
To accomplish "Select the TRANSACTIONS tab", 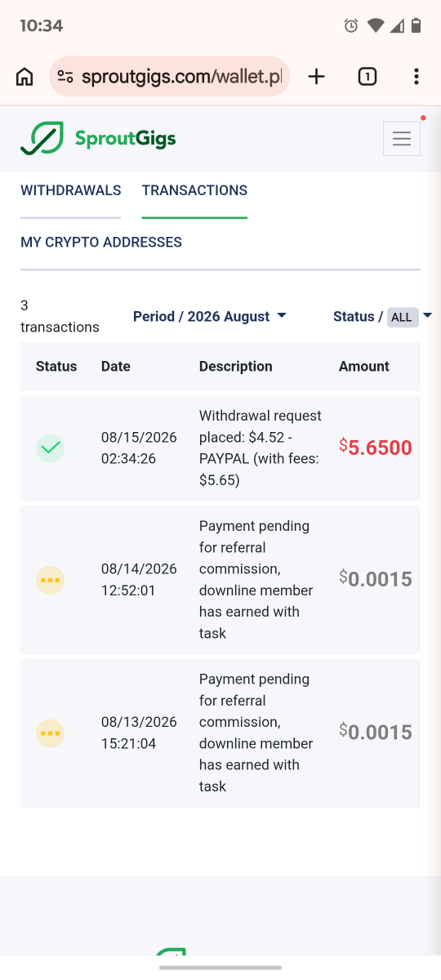I will [194, 190].
